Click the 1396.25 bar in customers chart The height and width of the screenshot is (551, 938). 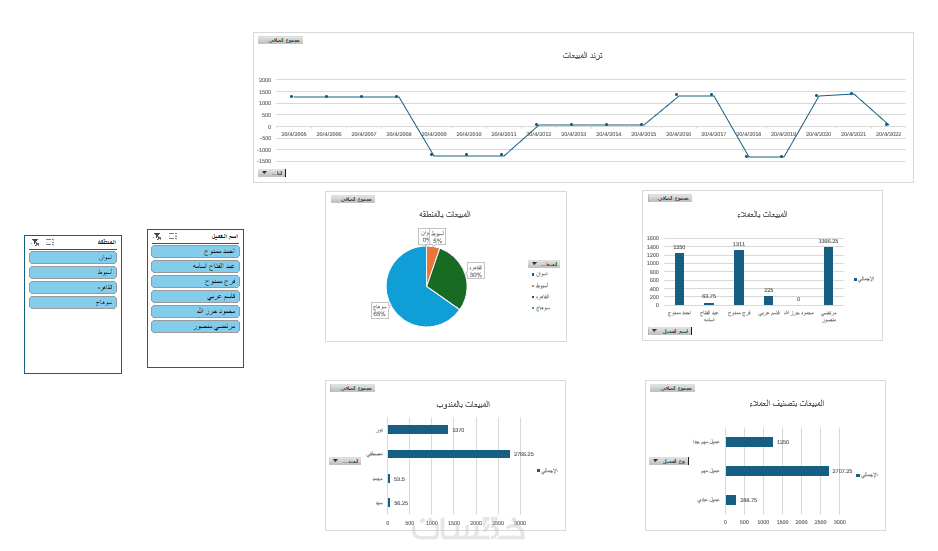[829, 276]
